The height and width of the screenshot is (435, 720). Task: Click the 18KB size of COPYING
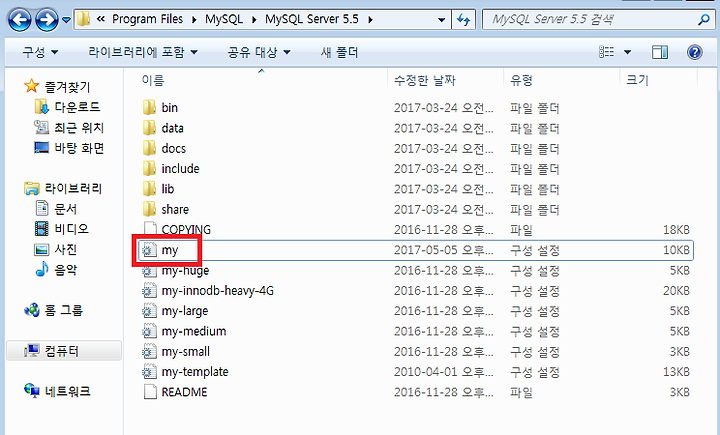(x=676, y=229)
